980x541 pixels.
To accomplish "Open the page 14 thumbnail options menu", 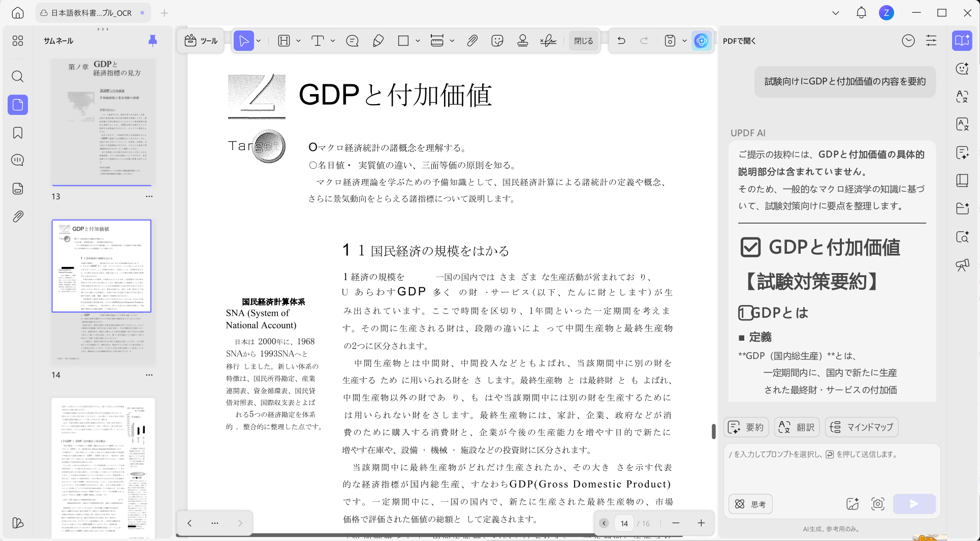I will coord(149,375).
